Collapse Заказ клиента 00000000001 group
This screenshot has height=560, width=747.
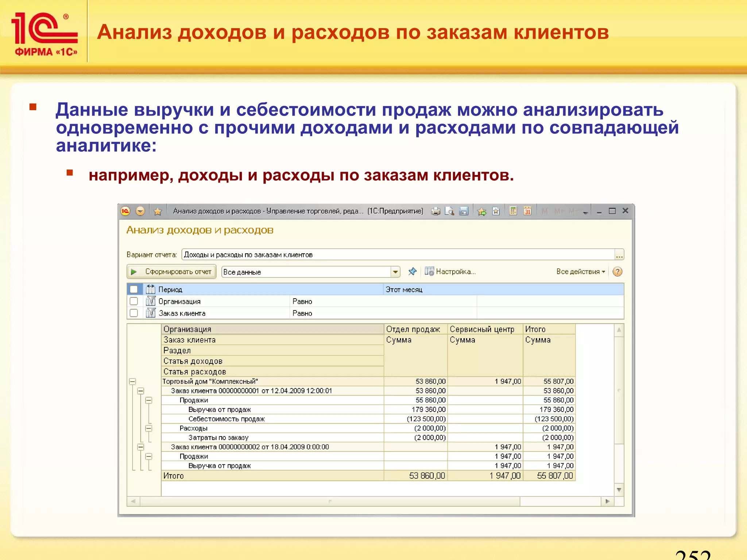click(x=140, y=391)
